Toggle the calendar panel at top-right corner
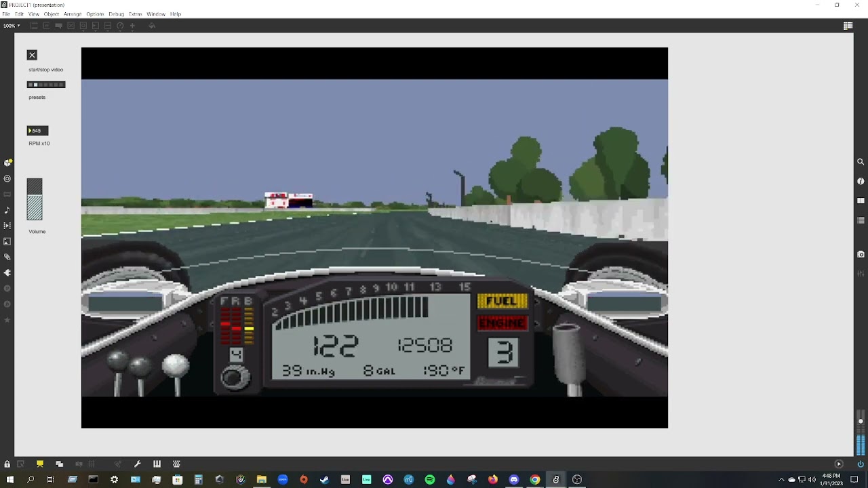The height and width of the screenshot is (488, 868). tap(848, 26)
